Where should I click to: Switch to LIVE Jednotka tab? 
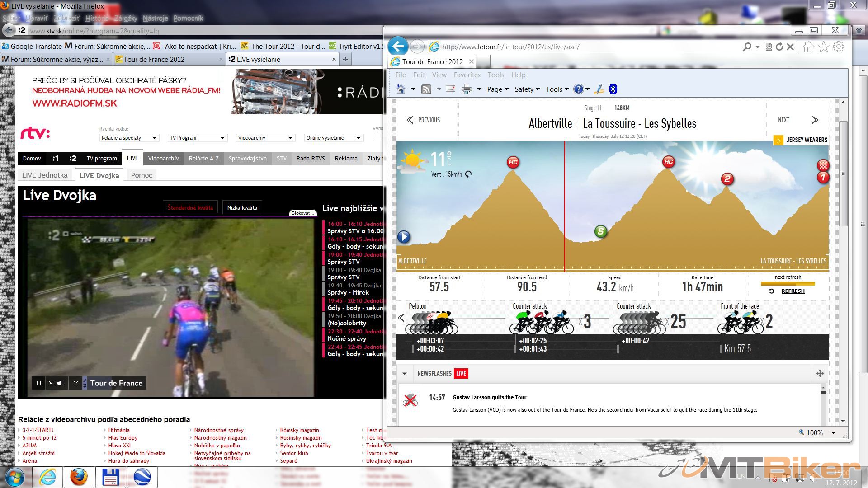(x=45, y=175)
